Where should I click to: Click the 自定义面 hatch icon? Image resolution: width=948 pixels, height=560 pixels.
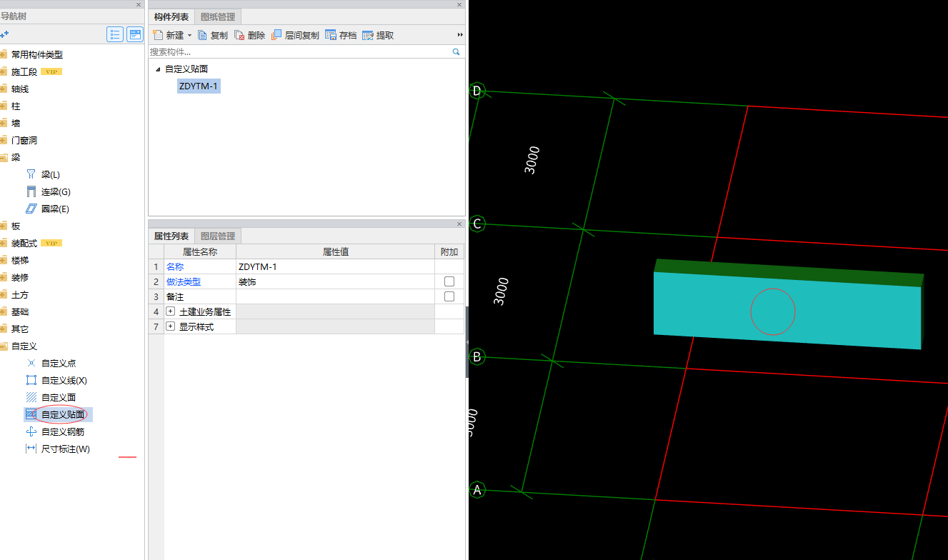pos(31,397)
